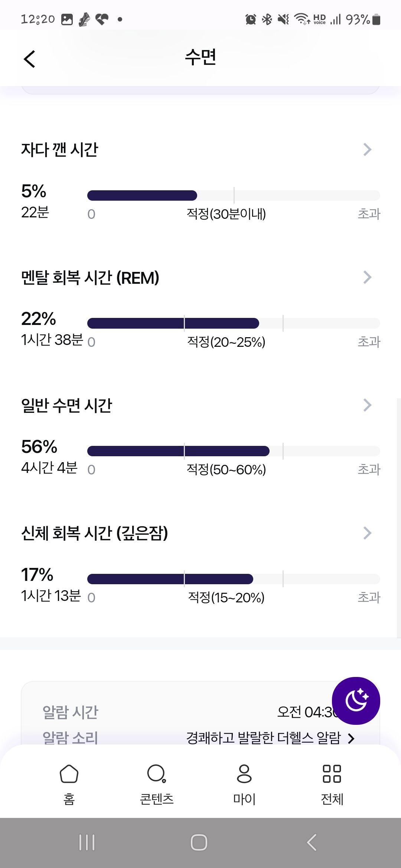Tap the 일반 수면 시간 56% bar
Viewport: 401px width, 868px height.
(x=234, y=451)
